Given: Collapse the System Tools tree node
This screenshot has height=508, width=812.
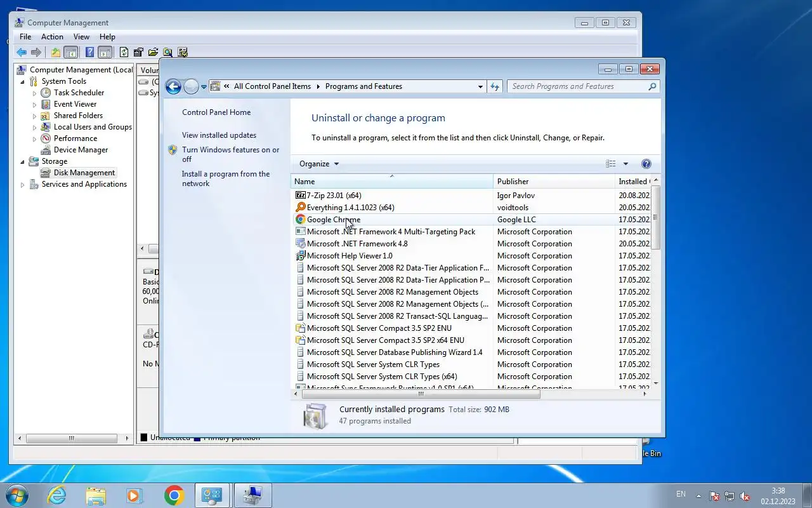Looking at the screenshot, I should 23,81.
